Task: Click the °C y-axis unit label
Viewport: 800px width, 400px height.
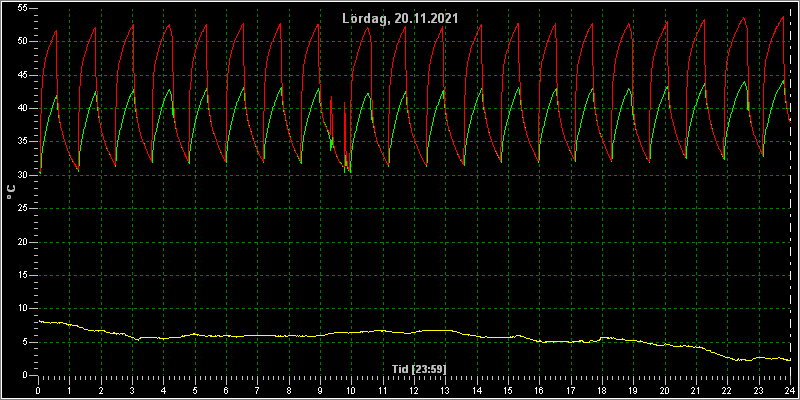Action: point(11,192)
